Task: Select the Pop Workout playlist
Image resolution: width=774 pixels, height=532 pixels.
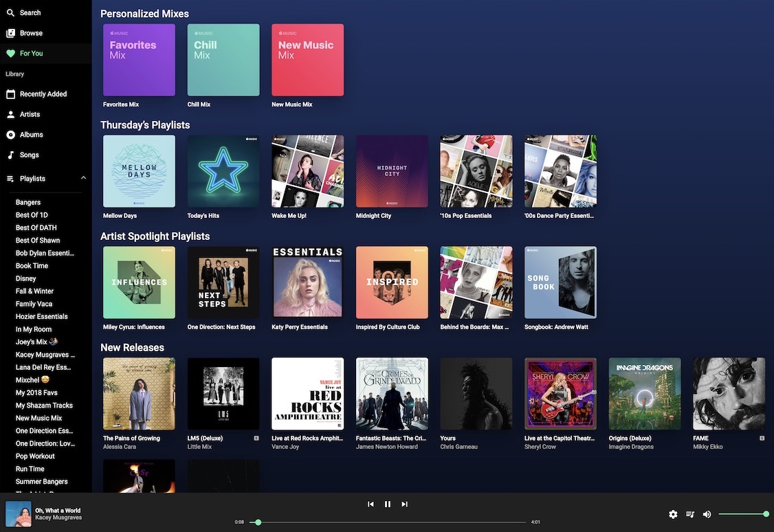Action: pyautogui.click(x=35, y=456)
